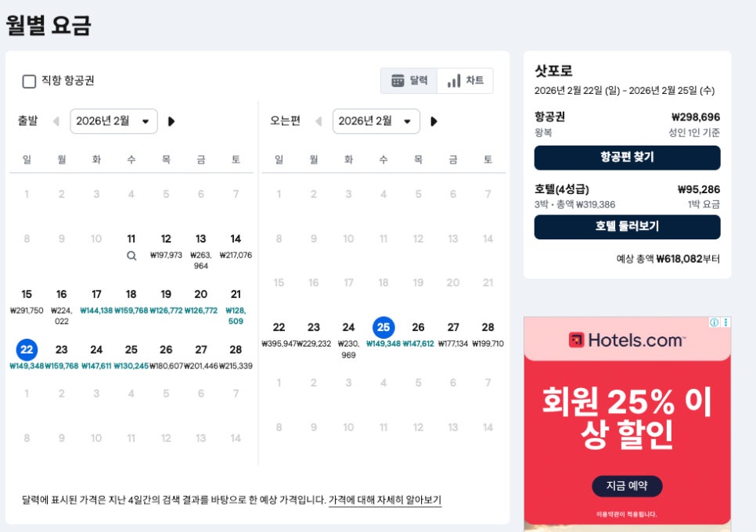Image resolution: width=756 pixels, height=532 pixels.
Task: Open the 오는편 month dropdown 2026년 2월
Action: [x=376, y=121]
